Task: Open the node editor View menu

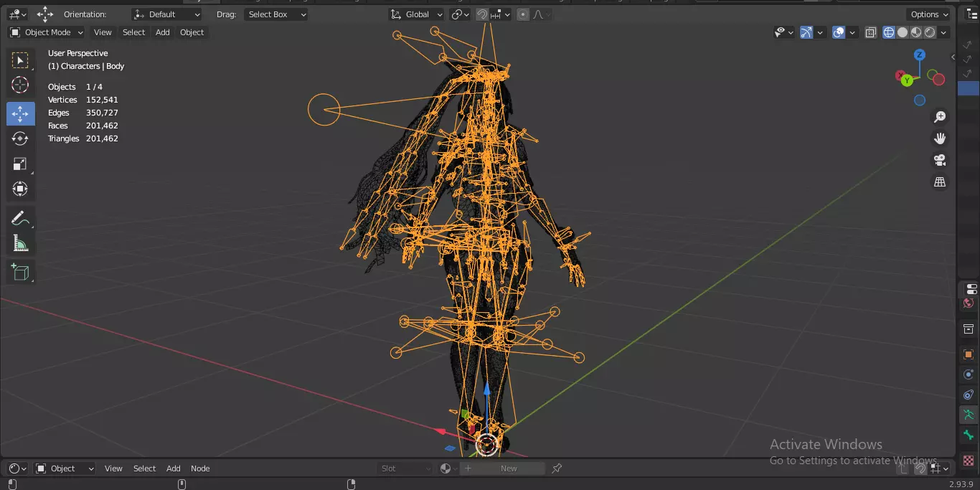Action: point(113,468)
